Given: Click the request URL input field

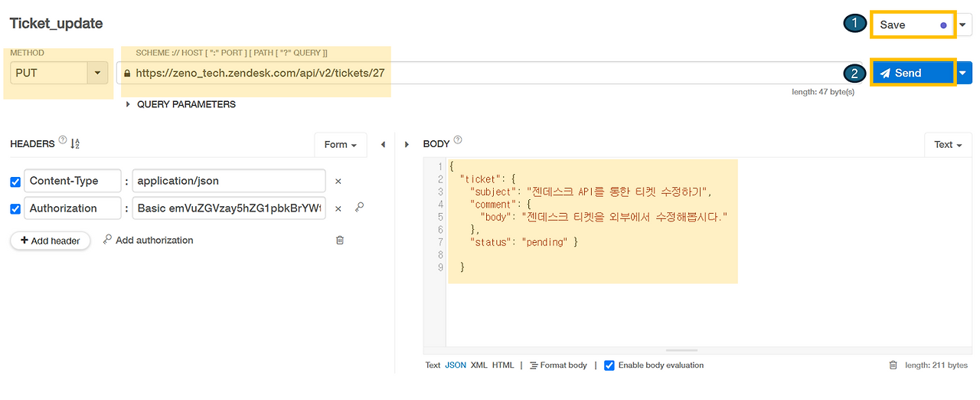Looking at the screenshot, I should (x=490, y=74).
